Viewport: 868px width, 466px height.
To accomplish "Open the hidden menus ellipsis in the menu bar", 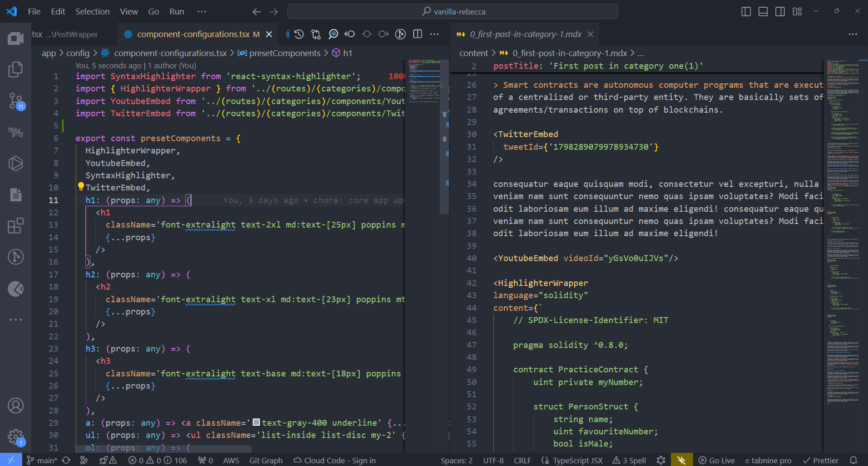I will coord(202,12).
